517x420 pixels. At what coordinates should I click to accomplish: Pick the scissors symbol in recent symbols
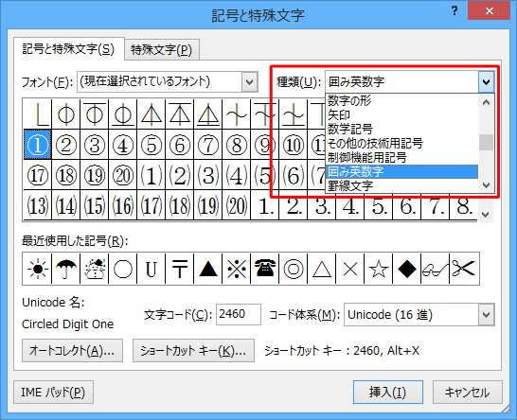point(464,269)
